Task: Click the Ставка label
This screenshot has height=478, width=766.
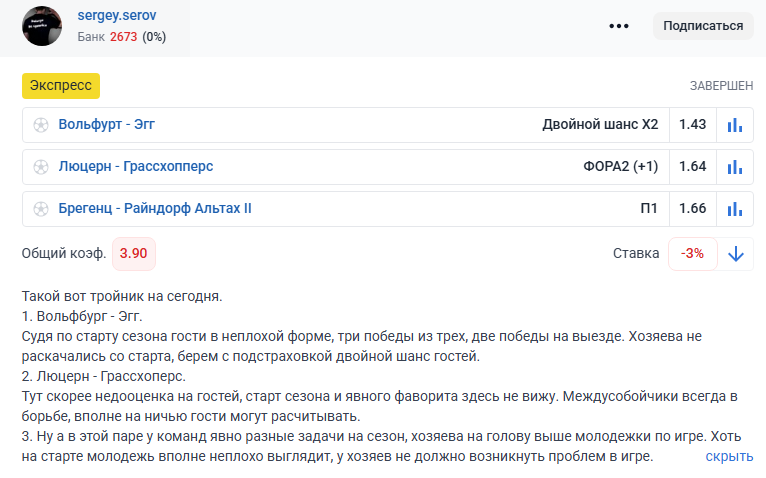Action: (x=636, y=254)
